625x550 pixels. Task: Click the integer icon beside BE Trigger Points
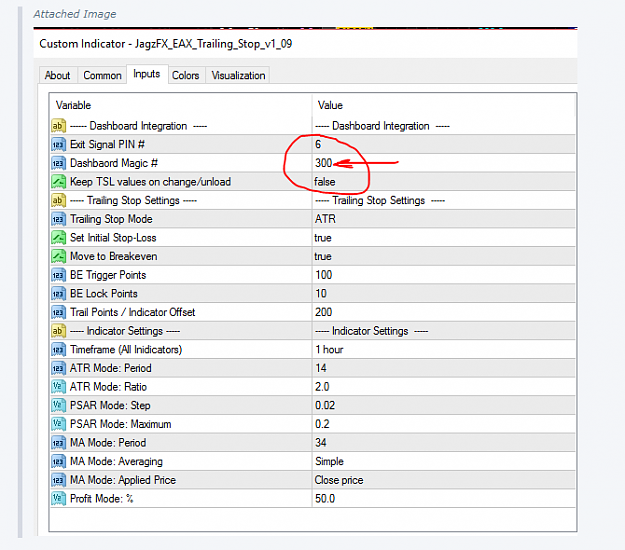click(58, 275)
